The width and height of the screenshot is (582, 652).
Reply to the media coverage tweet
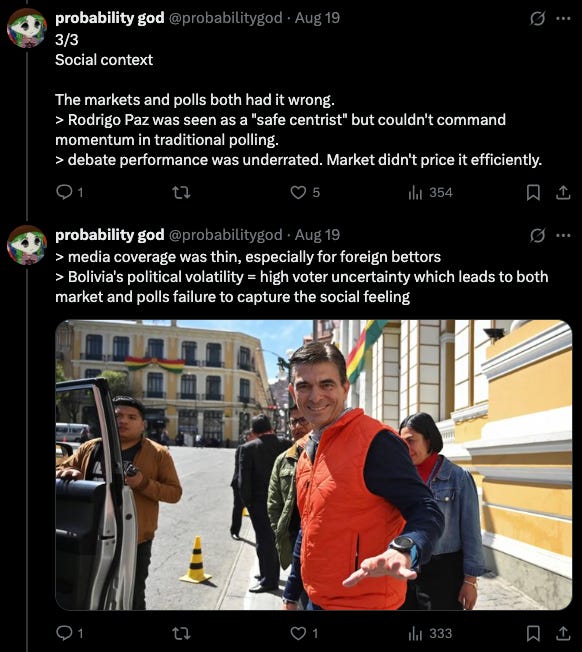[x=69, y=633]
